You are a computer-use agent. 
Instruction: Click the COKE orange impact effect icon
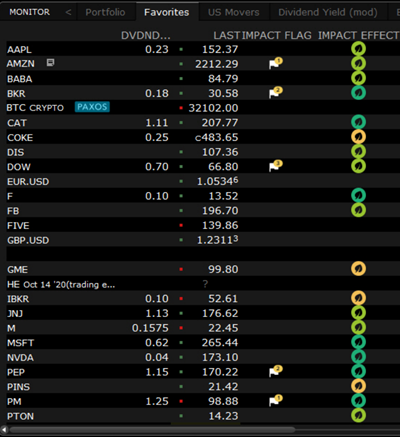coord(358,137)
